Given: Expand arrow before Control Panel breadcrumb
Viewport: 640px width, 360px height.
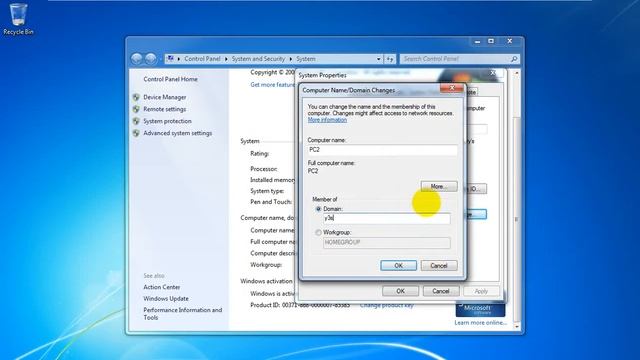Looking at the screenshot, I should pos(179,59).
